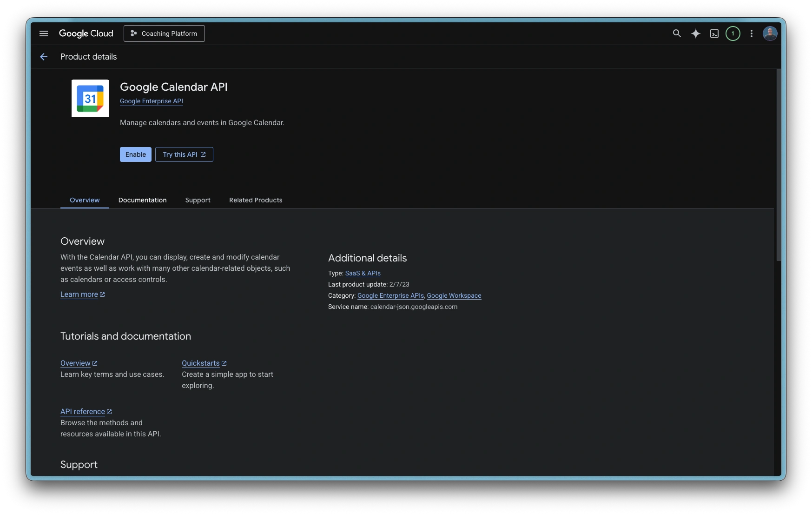Click the Google Calendar logo thumbnail
The image size is (812, 515).
(90, 98)
